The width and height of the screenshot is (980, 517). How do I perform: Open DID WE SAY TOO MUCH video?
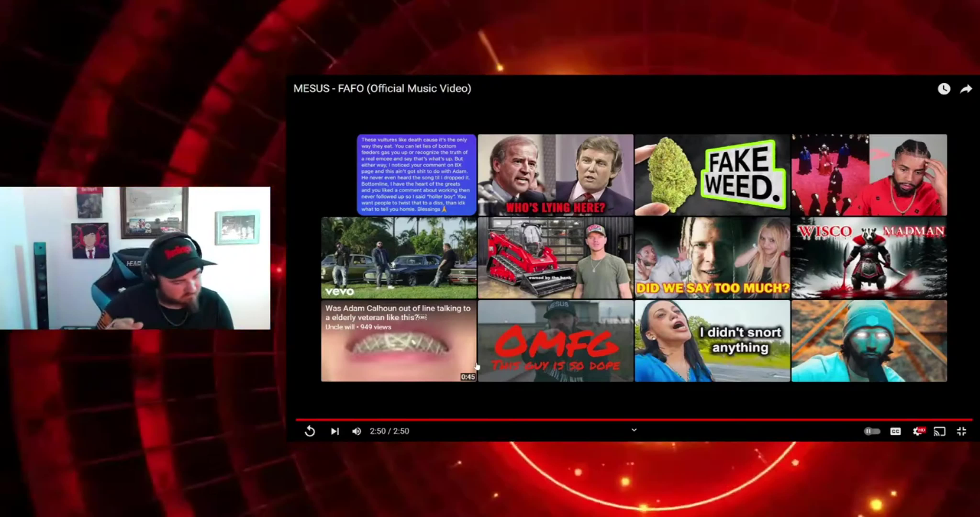pos(712,258)
